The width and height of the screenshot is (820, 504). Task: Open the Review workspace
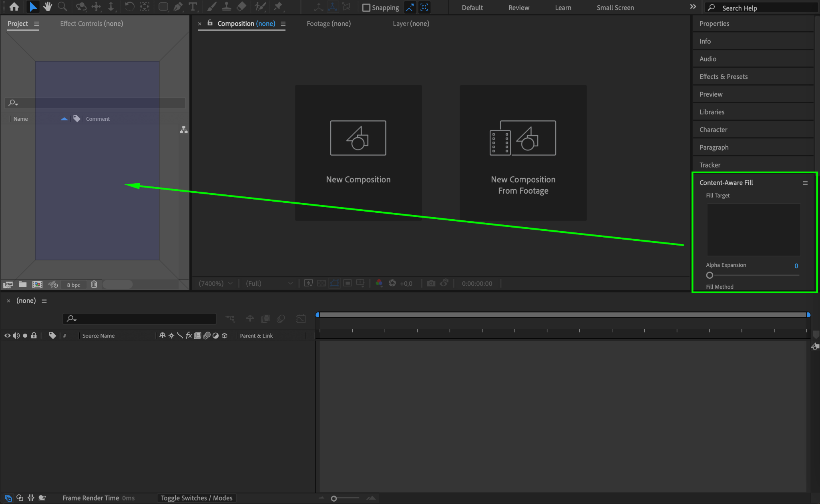[519, 8]
